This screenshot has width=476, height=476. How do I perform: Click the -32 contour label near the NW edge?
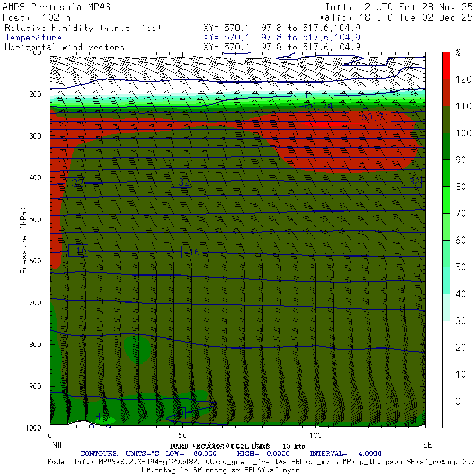75,183
